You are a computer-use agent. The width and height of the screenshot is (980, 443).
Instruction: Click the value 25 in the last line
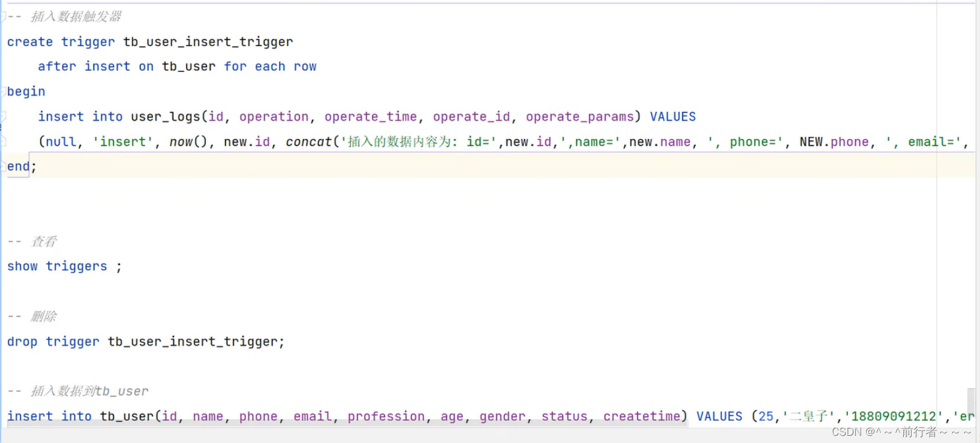click(x=766, y=416)
